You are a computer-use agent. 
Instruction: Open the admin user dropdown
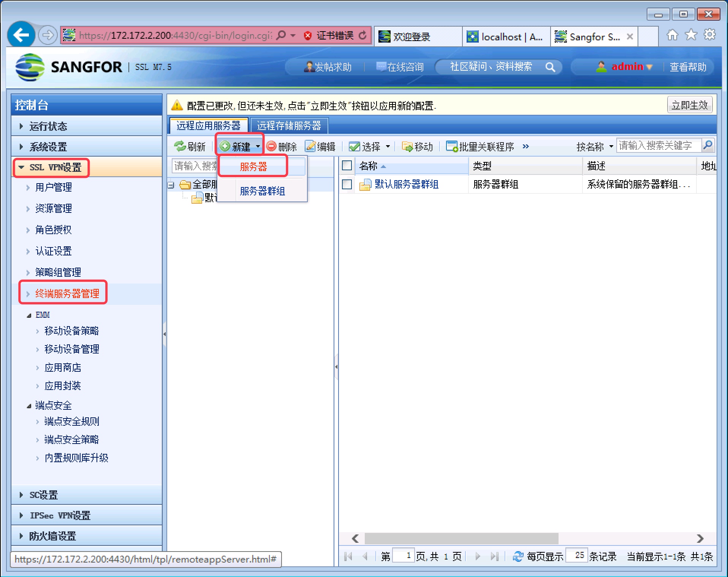click(x=632, y=67)
